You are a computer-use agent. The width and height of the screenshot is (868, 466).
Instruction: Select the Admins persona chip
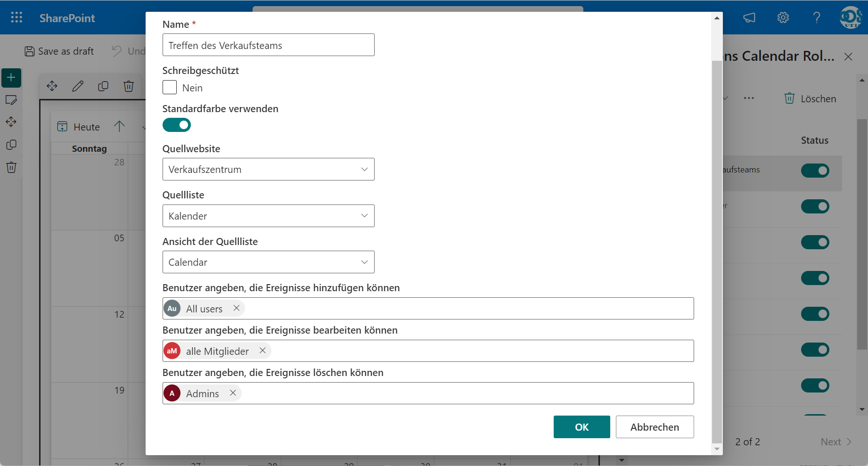202,393
